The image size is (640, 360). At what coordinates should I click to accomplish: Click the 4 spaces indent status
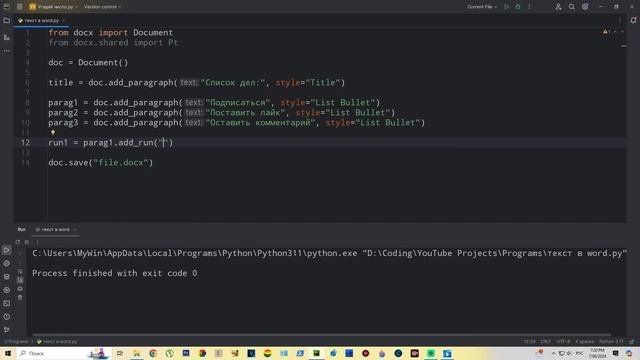(x=584, y=342)
